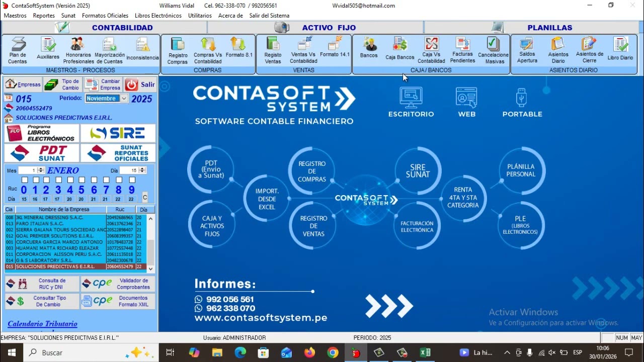Open Documentos Formato XML
This screenshot has height=362, width=644.
(118, 301)
